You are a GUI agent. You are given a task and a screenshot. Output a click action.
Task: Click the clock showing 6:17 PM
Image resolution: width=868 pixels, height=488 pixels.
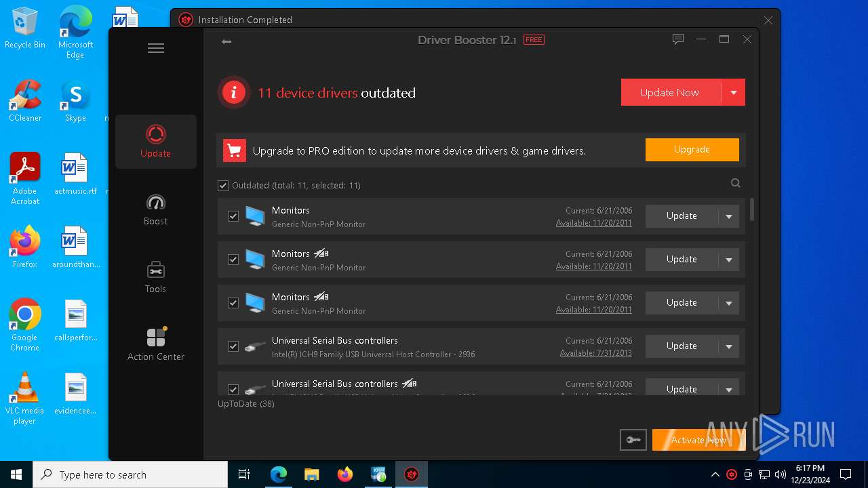pyautogui.click(x=810, y=474)
